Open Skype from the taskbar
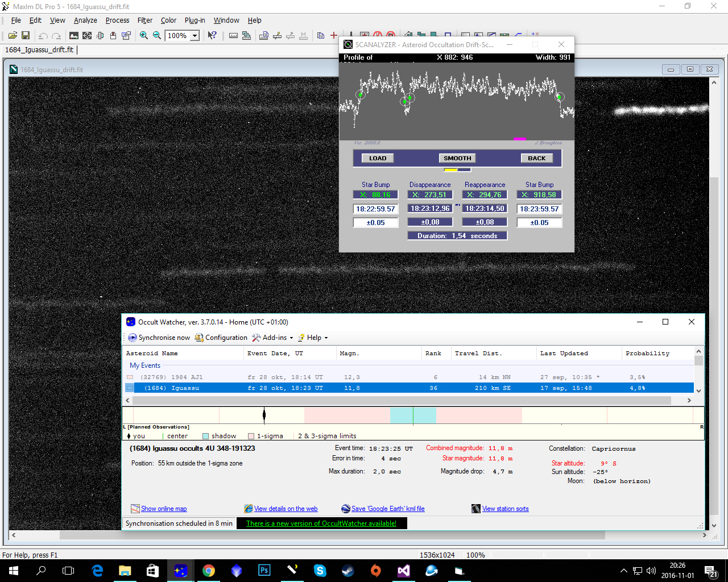This screenshot has width=728, height=582. click(x=320, y=571)
